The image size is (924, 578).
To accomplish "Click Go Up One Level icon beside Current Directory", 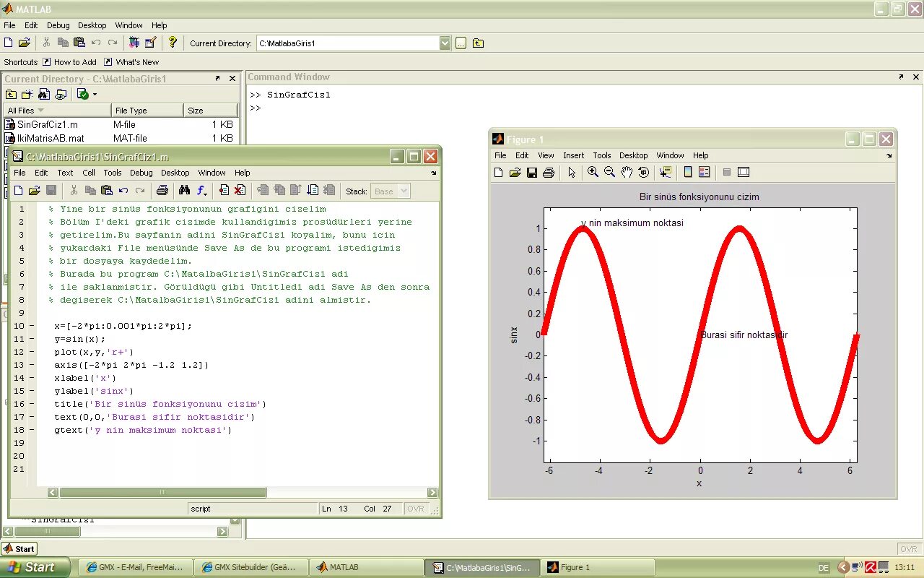I will (478, 43).
